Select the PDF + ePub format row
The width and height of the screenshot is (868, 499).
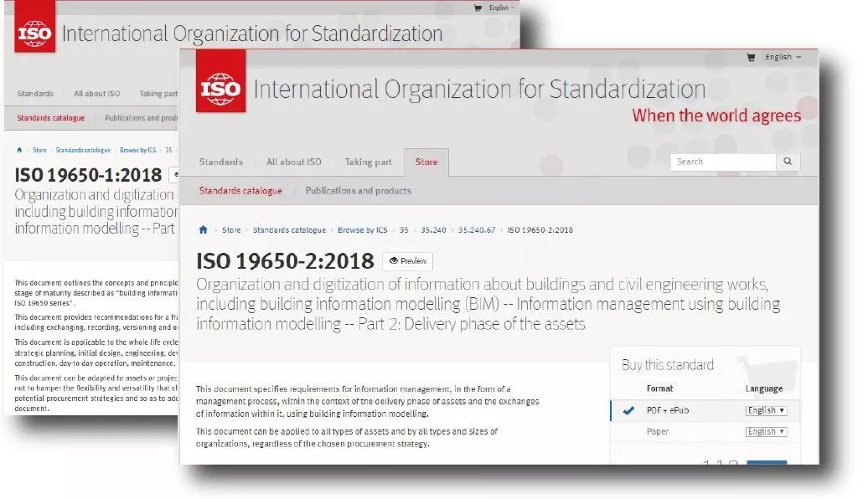pos(705,410)
